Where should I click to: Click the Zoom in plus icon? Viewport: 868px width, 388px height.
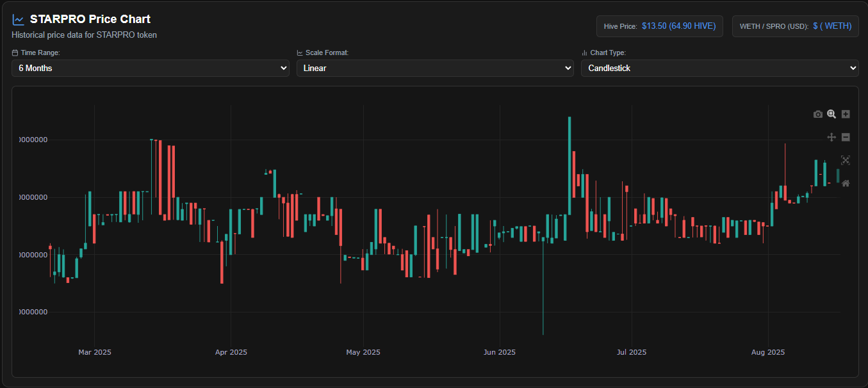(846, 114)
